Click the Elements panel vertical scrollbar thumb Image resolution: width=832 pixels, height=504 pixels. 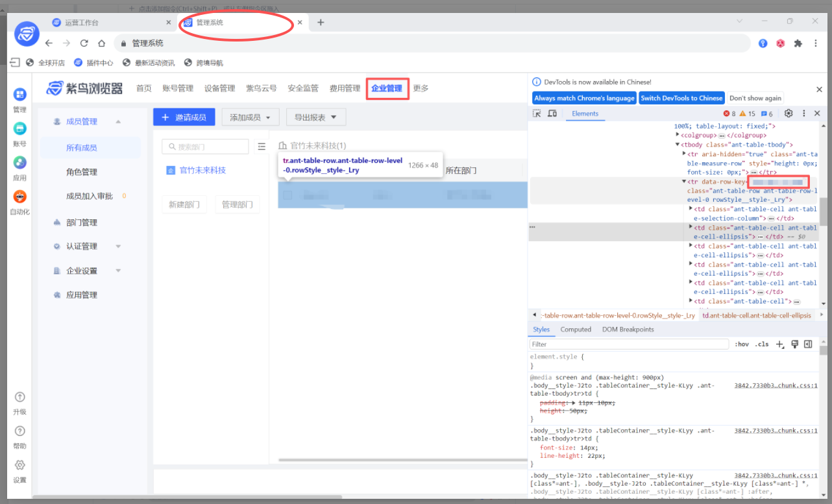point(824,211)
